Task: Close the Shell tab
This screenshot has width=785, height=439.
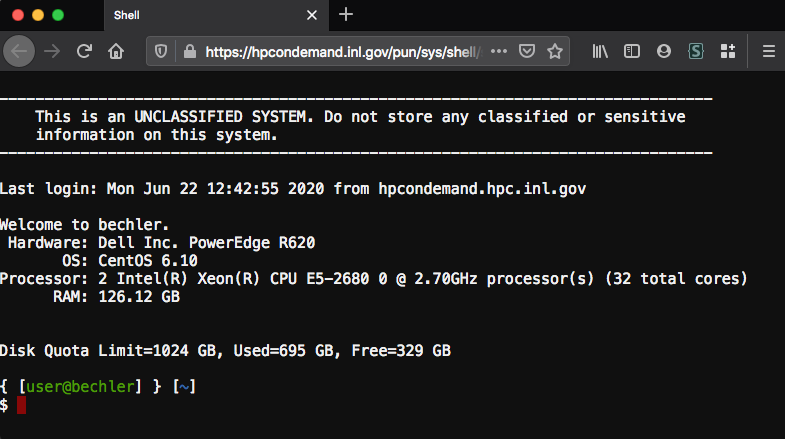Action: pyautogui.click(x=312, y=15)
